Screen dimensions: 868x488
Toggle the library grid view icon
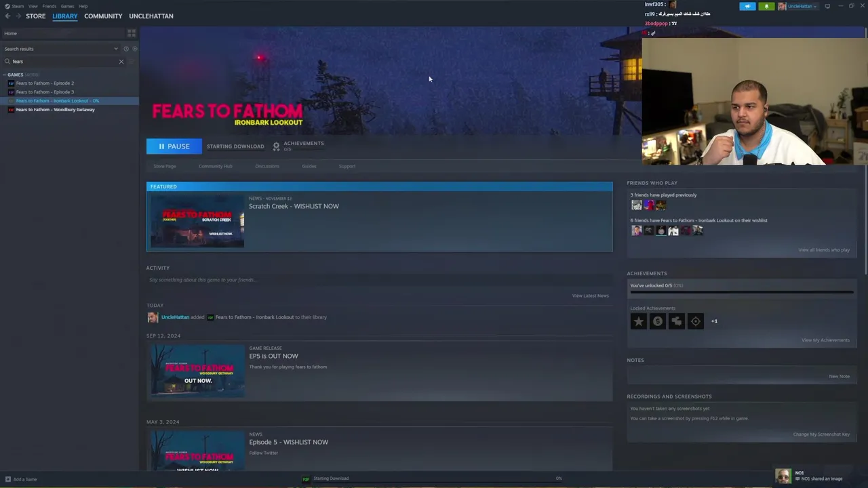[132, 33]
